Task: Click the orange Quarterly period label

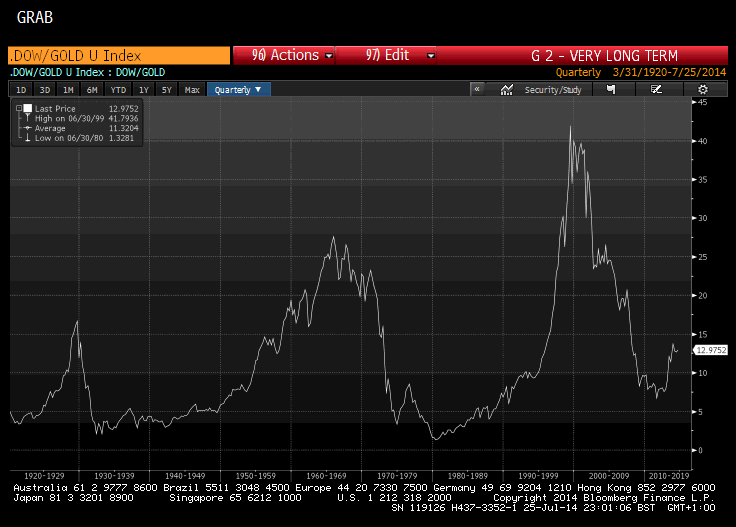Action: (578, 72)
